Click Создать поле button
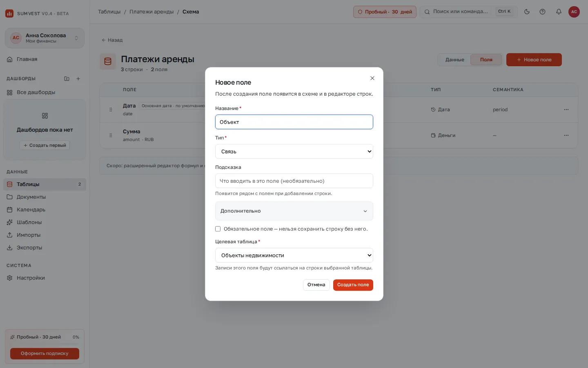588x368 pixels. tap(353, 285)
